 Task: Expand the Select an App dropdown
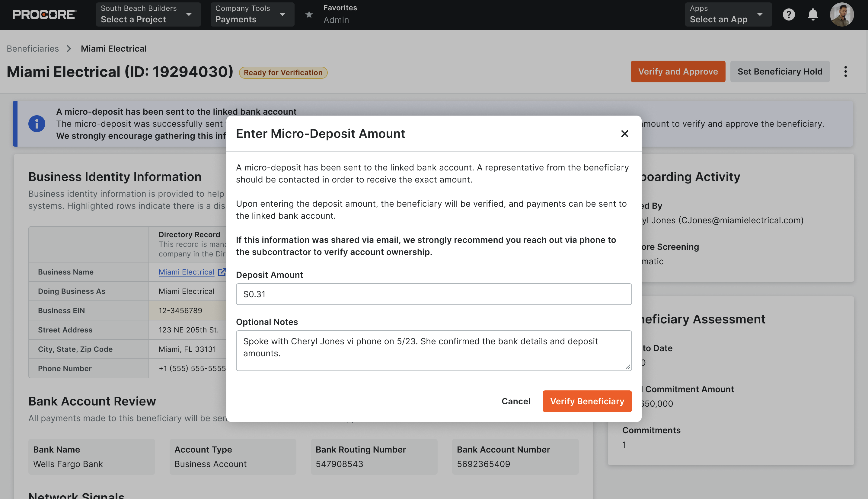pyautogui.click(x=728, y=14)
